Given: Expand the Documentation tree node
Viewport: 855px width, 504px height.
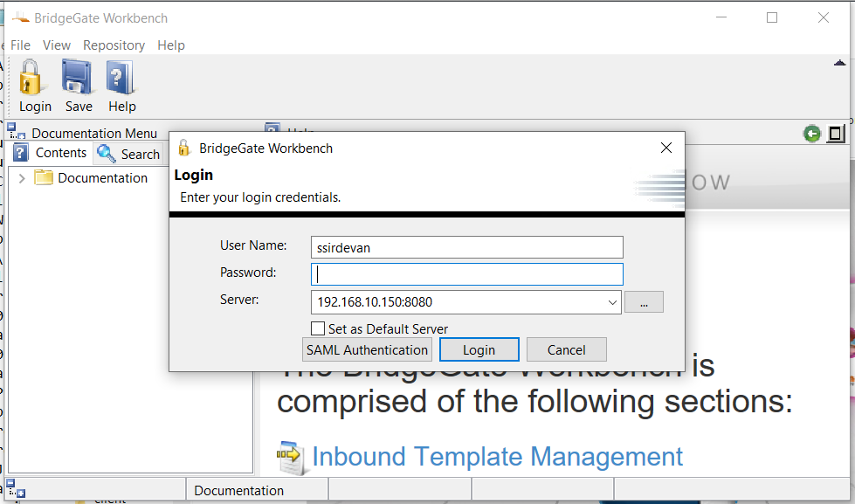Looking at the screenshot, I should (x=21, y=178).
